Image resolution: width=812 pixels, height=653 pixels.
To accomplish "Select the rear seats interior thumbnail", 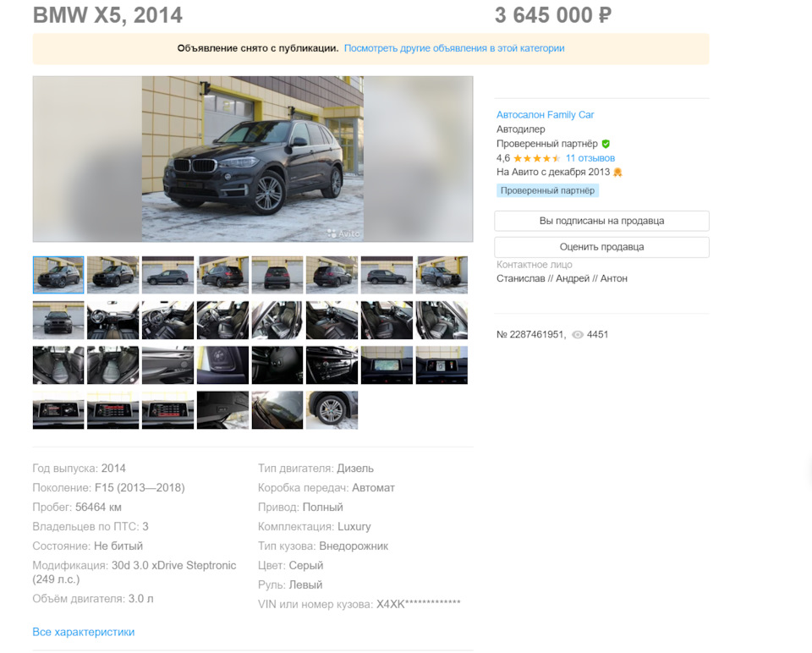I will pyautogui.click(x=58, y=365).
